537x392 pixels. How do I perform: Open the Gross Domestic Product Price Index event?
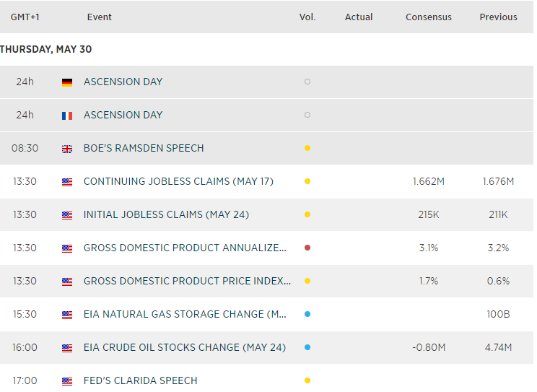(187, 282)
